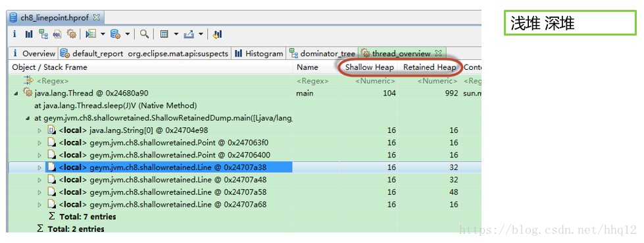Image resolution: width=644 pixels, height=243 pixels.
Task: Close the thread_overview tab
Action: tap(438, 53)
